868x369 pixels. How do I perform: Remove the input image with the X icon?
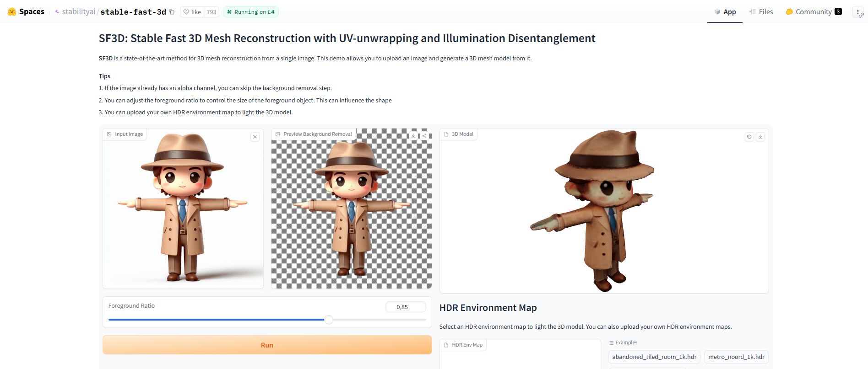point(255,137)
